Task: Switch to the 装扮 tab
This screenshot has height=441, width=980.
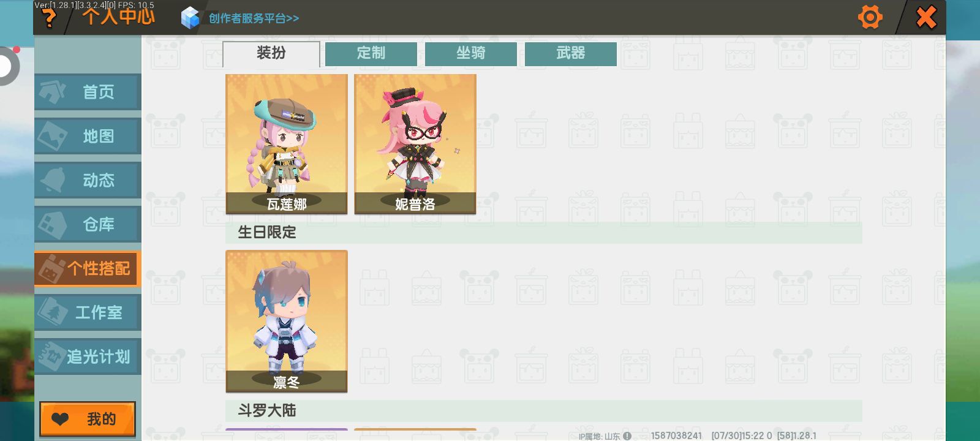Action: [x=271, y=54]
